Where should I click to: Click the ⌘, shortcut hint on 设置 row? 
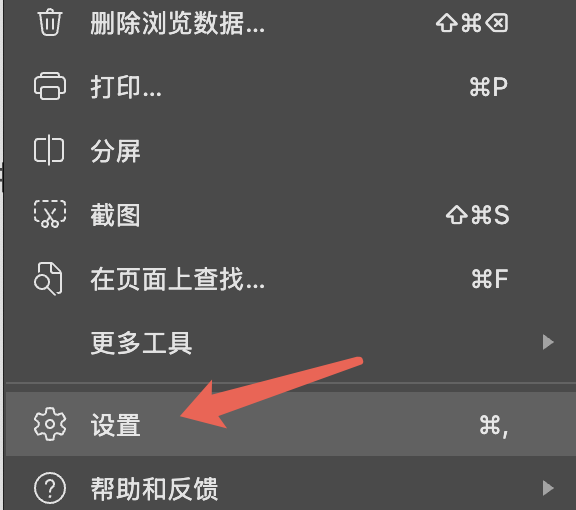click(x=494, y=426)
